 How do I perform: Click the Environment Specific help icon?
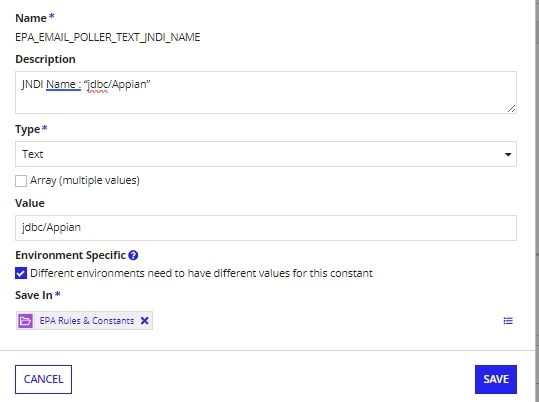point(133,255)
